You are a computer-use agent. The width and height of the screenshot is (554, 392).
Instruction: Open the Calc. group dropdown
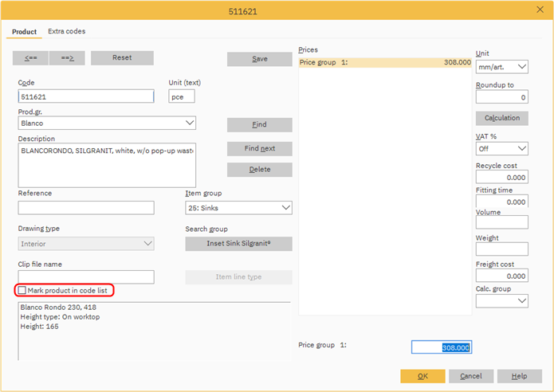pyautogui.click(x=521, y=301)
